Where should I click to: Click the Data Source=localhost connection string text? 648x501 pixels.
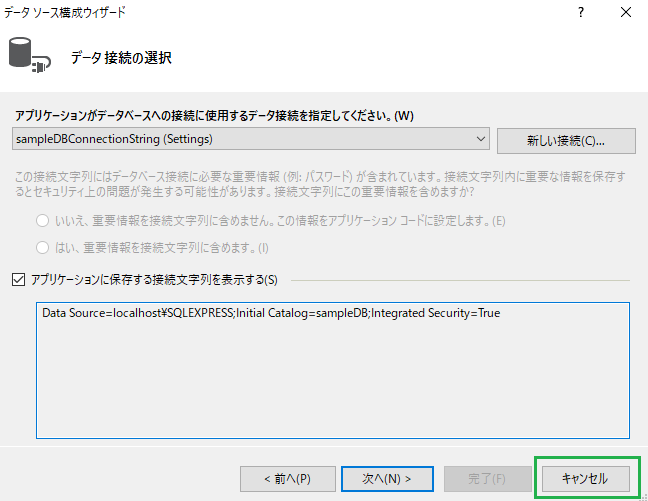(271, 313)
